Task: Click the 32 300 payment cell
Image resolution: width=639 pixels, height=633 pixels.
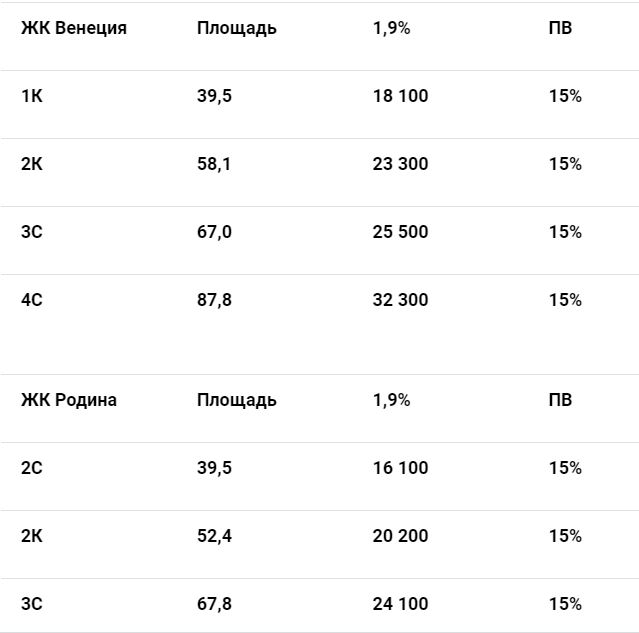Action: 400,300
